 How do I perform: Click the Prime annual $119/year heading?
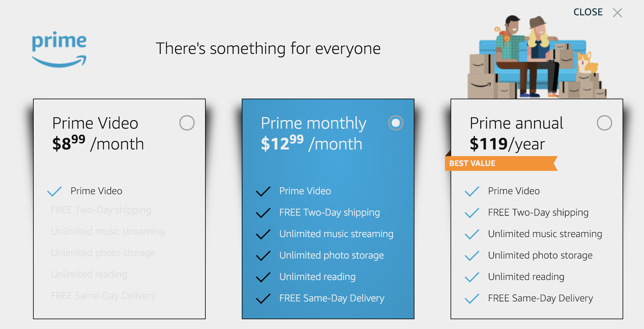tap(516, 134)
